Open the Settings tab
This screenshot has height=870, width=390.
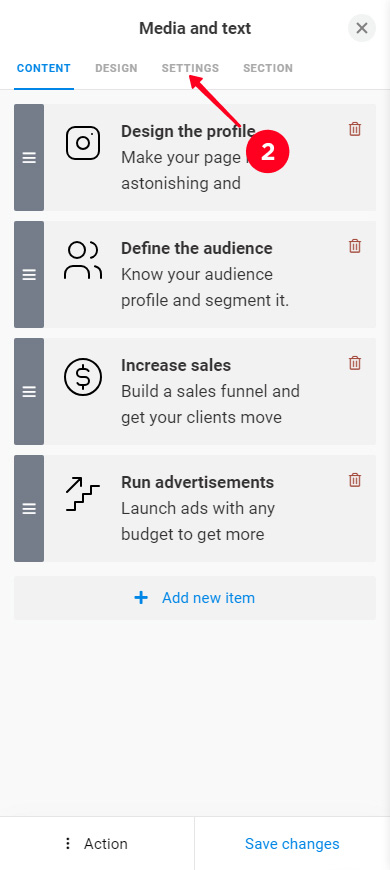[190, 68]
